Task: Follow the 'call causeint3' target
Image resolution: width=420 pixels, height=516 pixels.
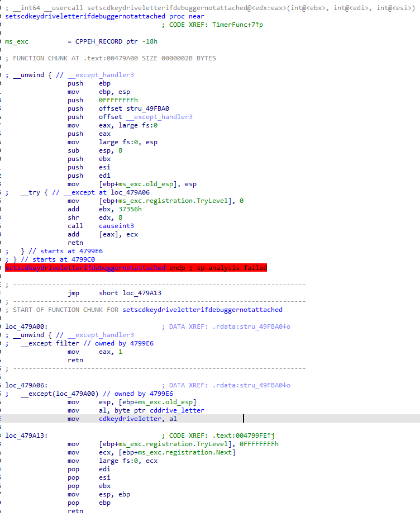Action: (116, 226)
